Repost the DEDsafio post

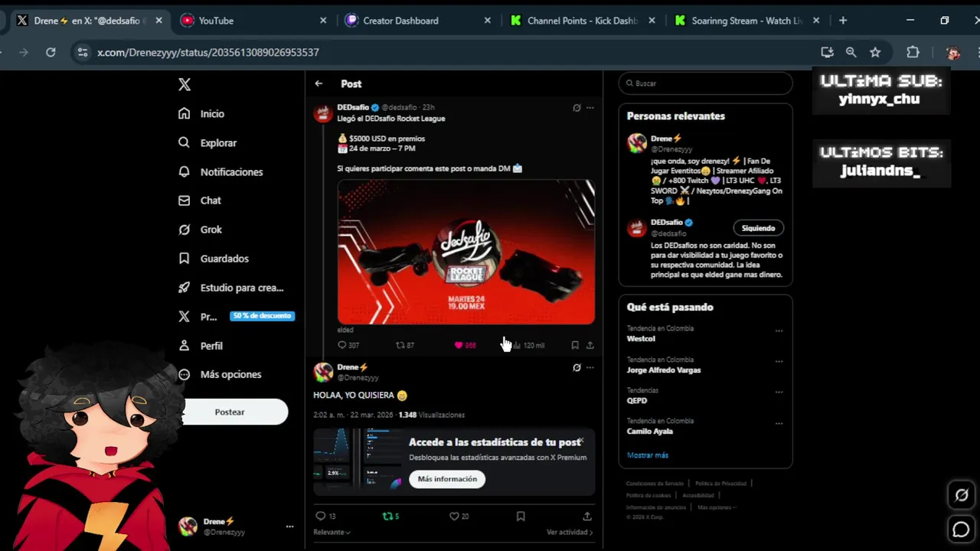400,345
